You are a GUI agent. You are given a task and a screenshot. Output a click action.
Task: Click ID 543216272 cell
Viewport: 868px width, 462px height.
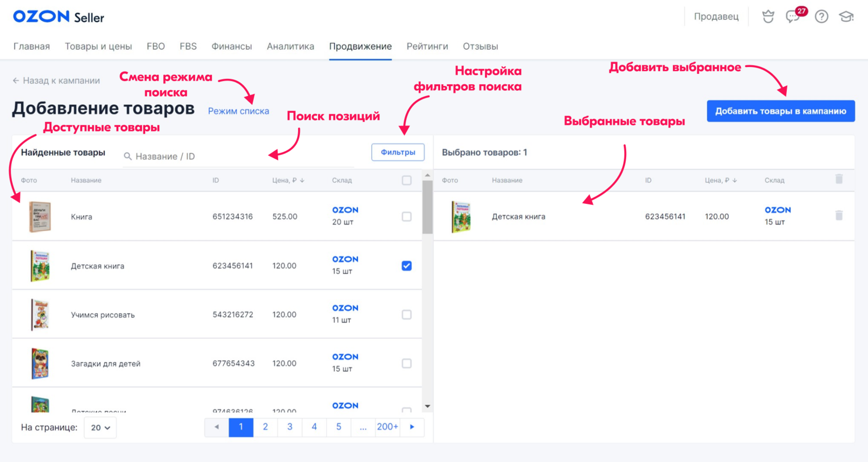pyautogui.click(x=233, y=314)
